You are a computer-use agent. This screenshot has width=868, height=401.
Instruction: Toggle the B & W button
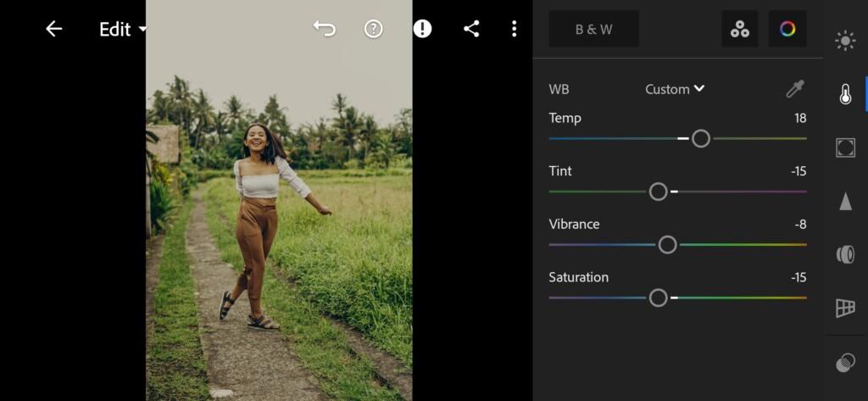coord(594,29)
